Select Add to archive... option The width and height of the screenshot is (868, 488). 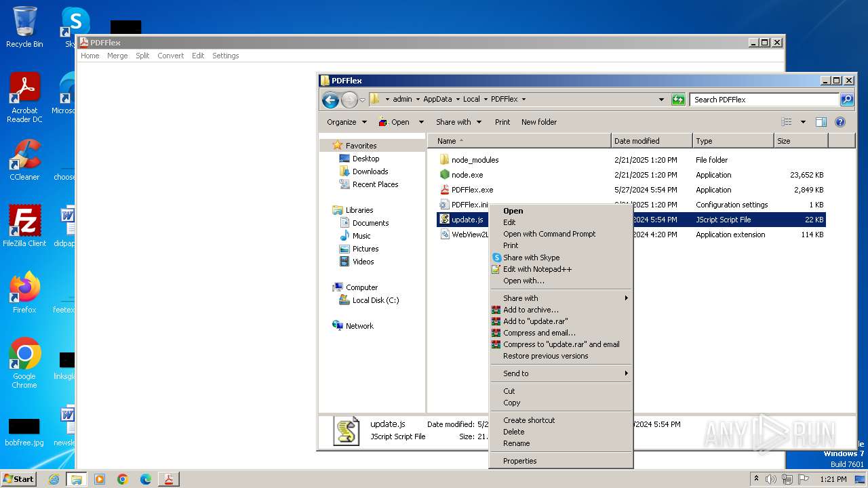(x=531, y=310)
